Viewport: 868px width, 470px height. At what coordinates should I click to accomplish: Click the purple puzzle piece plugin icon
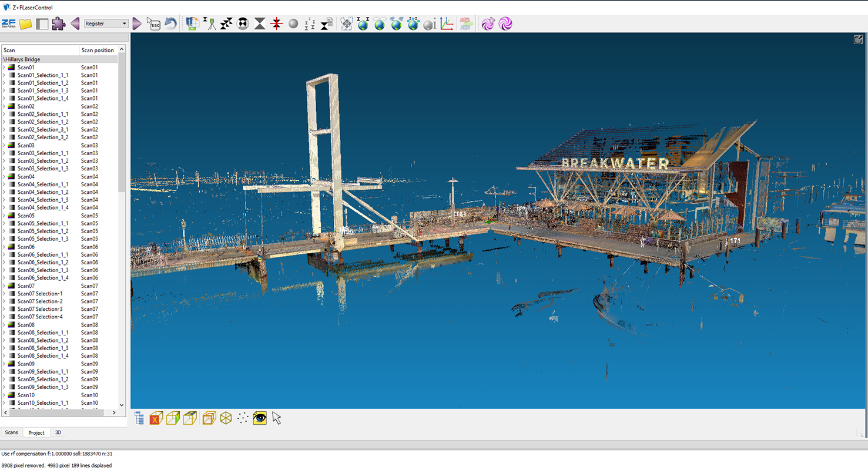(x=58, y=24)
